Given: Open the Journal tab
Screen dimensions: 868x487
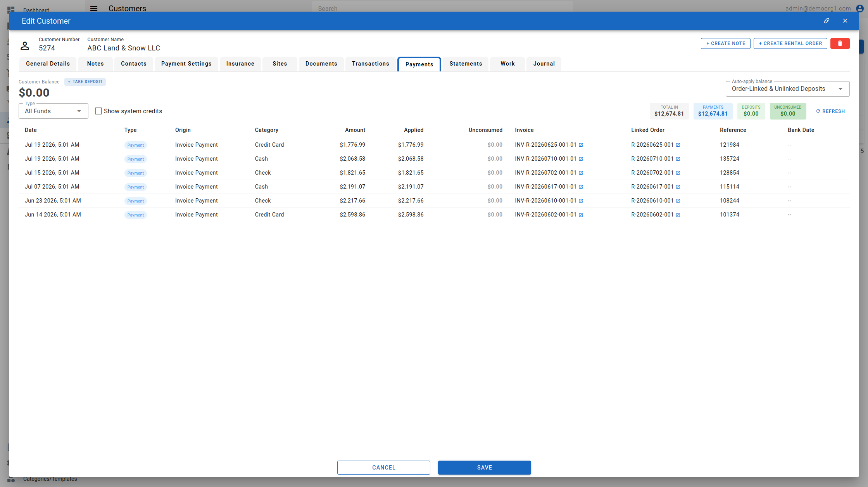Looking at the screenshot, I should 544,64.
